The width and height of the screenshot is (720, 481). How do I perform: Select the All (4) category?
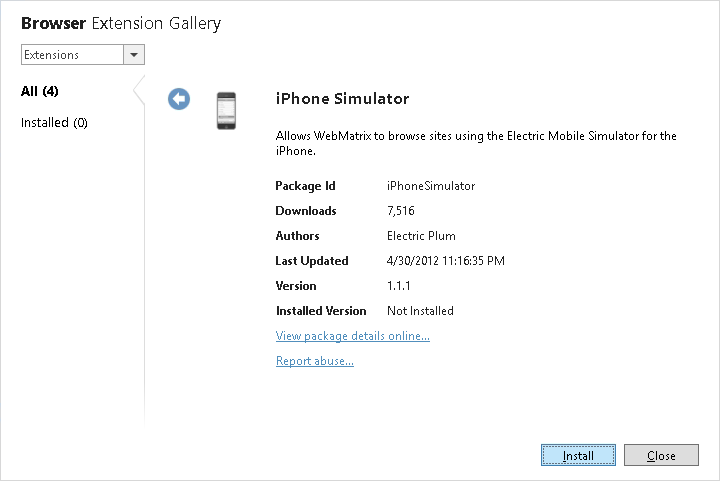pyautogui.click(x=40, y=92)
